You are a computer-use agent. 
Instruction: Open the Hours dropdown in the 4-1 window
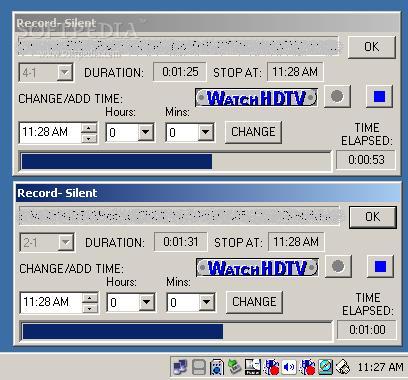pos(146,132)
